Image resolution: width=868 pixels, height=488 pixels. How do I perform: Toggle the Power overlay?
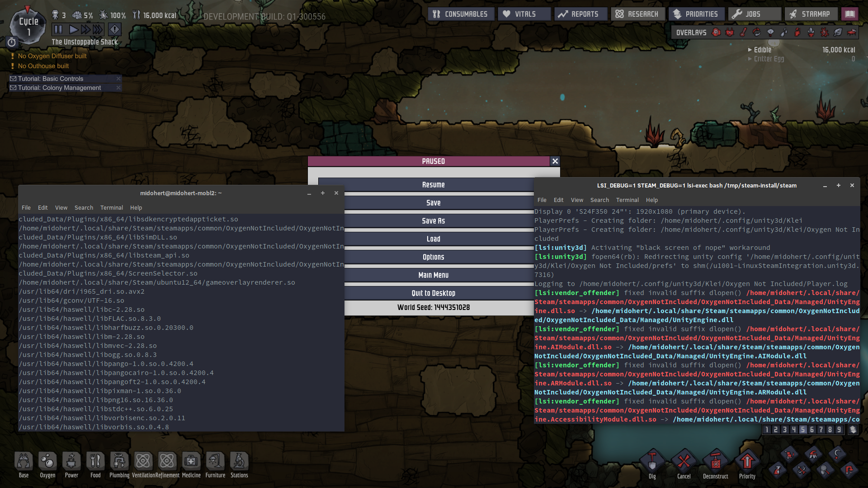730,33
